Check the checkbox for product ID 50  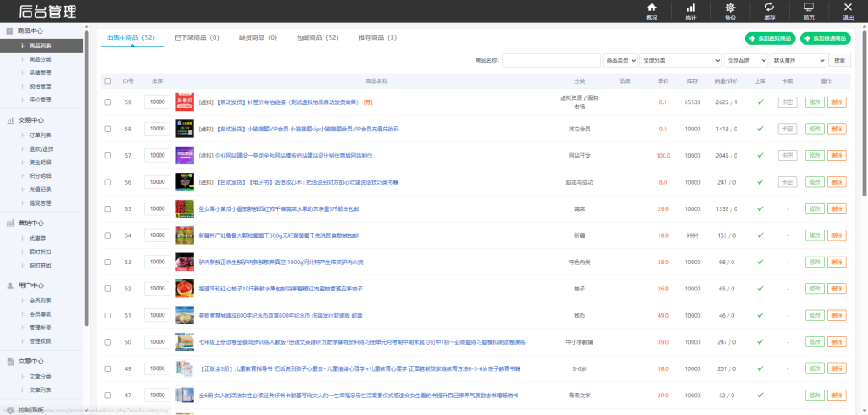click(108, 342)
